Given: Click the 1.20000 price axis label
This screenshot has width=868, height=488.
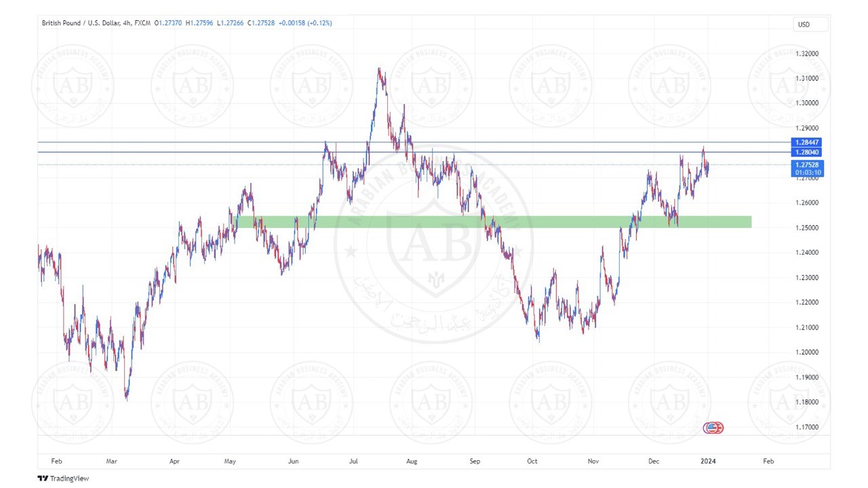Looking at the screenshot, I should tap(806, 352).
